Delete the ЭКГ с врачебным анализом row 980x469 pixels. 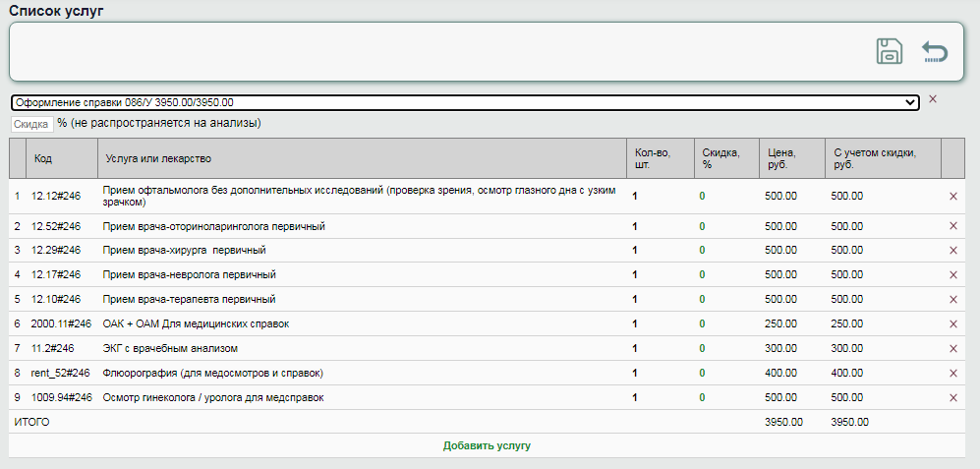point(952,348)
